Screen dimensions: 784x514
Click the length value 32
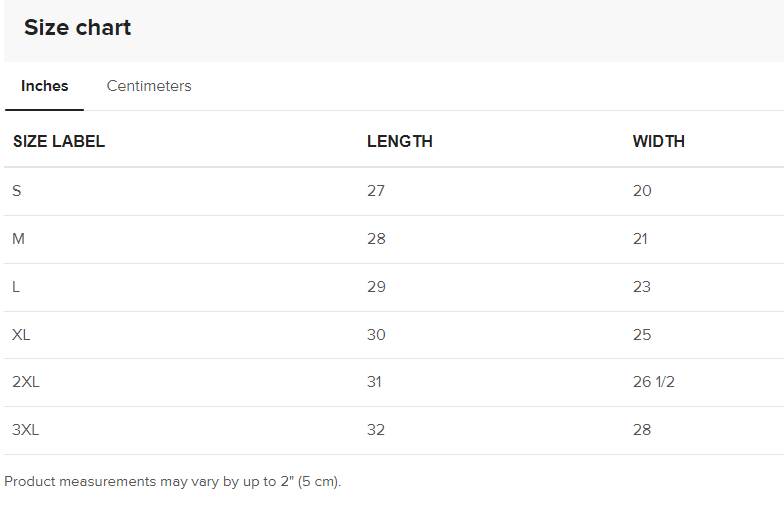pyautogui.click(x=376, y=430)
